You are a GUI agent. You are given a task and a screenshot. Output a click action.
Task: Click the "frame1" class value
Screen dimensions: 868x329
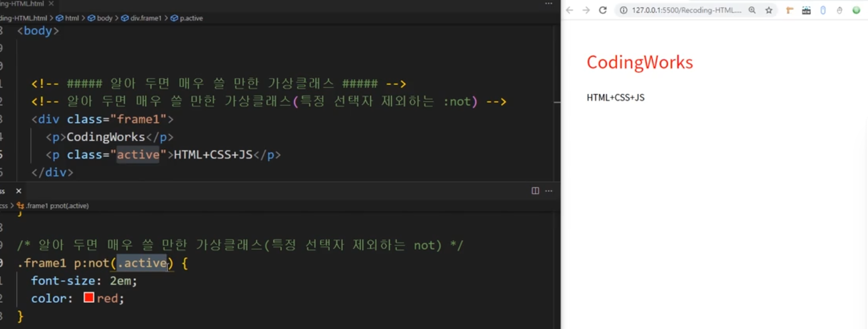point(138,119)
